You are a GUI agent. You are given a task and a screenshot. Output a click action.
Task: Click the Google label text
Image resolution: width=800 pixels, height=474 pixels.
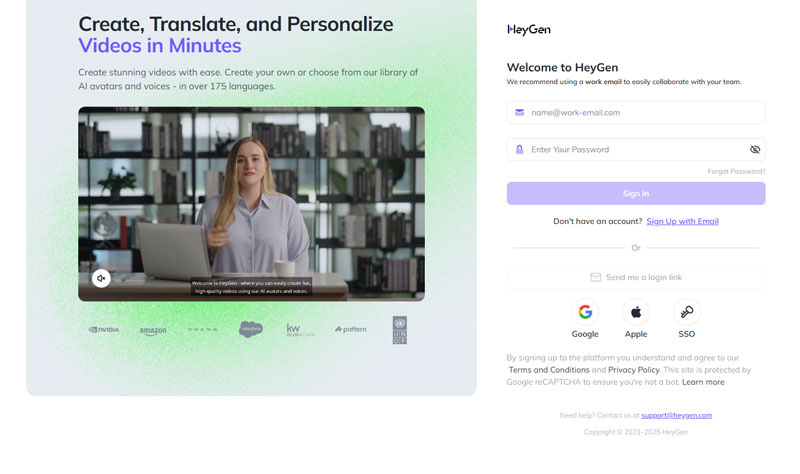[x=585, y=334]
